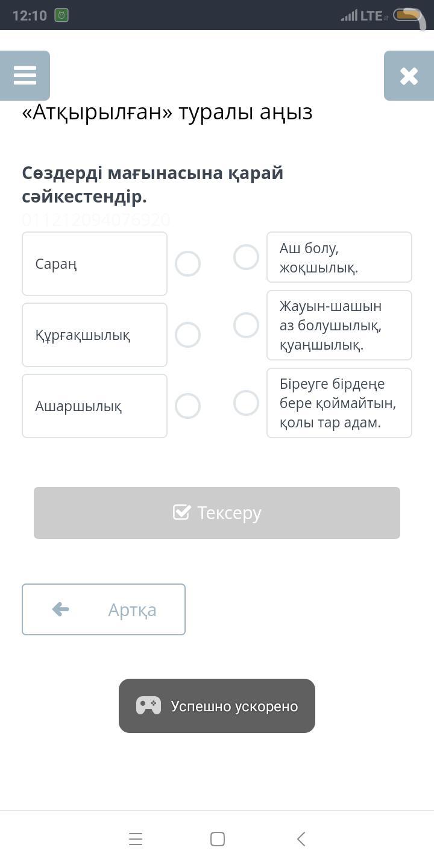
Task: Select radio circle next to Құрғақшылық
Action: click(x=187, y=335)
